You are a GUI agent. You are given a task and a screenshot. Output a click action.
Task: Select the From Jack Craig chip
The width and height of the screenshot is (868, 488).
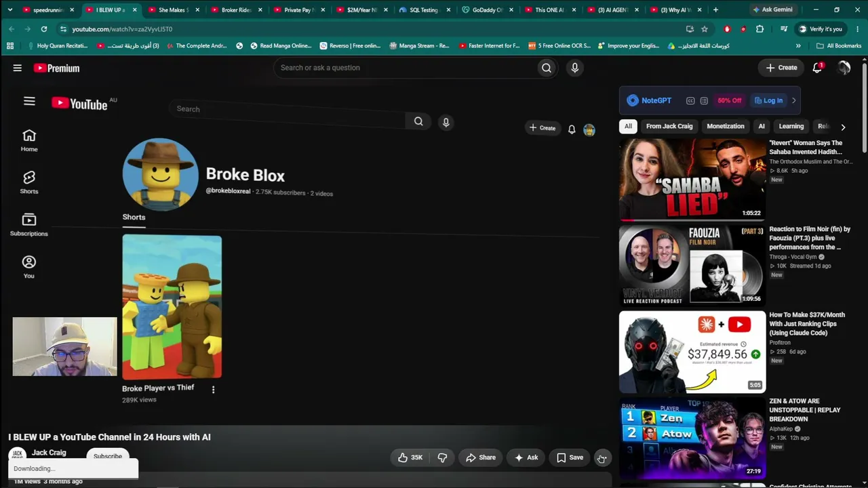669,126
